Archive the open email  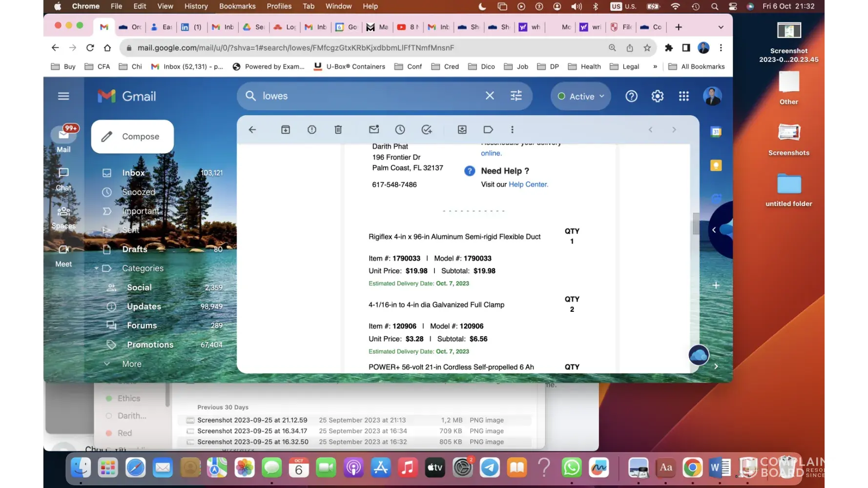pyautogui.click(x=286, y=130)
